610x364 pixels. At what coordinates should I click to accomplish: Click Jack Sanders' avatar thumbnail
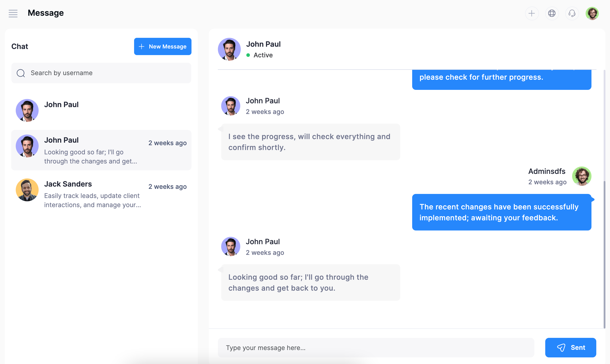(27, 190)
